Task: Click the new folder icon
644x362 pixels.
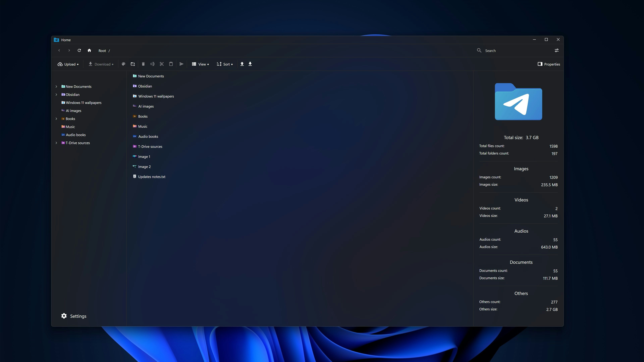Action: pos(133,64)
